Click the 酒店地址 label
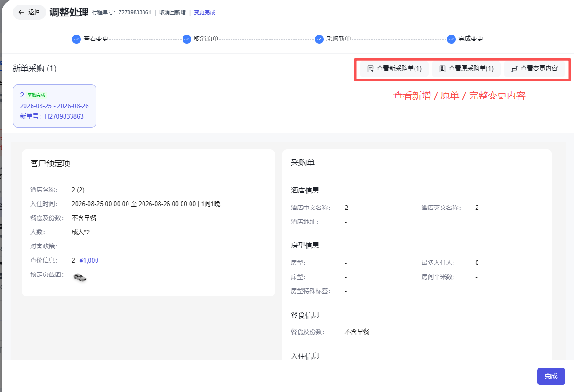This screenshot has width=574, height=392. point(304,222)
